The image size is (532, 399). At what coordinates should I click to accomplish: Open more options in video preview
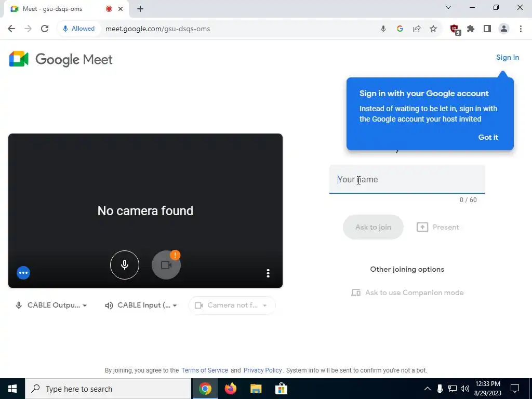click(268, 273)
